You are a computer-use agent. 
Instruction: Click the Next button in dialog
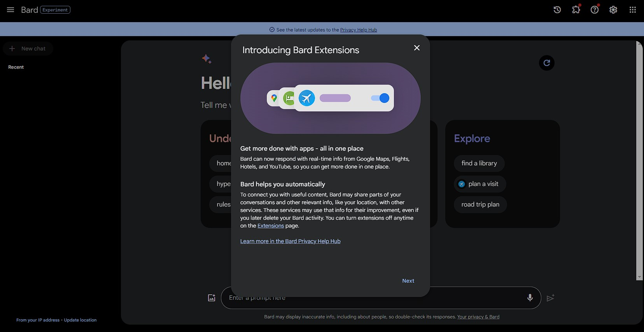[408, 281]
